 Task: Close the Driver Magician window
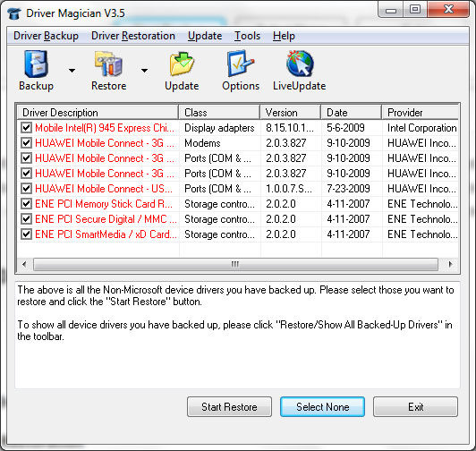click(x=448, y=10)
